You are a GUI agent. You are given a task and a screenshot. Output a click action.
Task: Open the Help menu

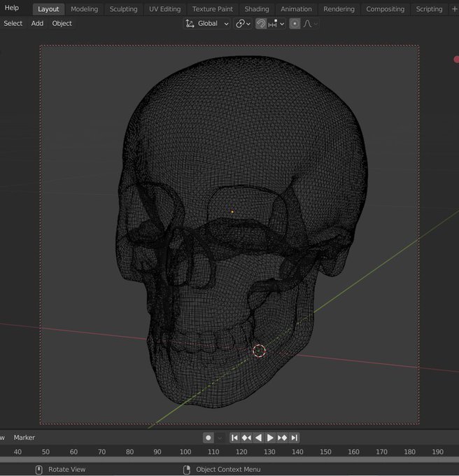click(x=11, y=8)
